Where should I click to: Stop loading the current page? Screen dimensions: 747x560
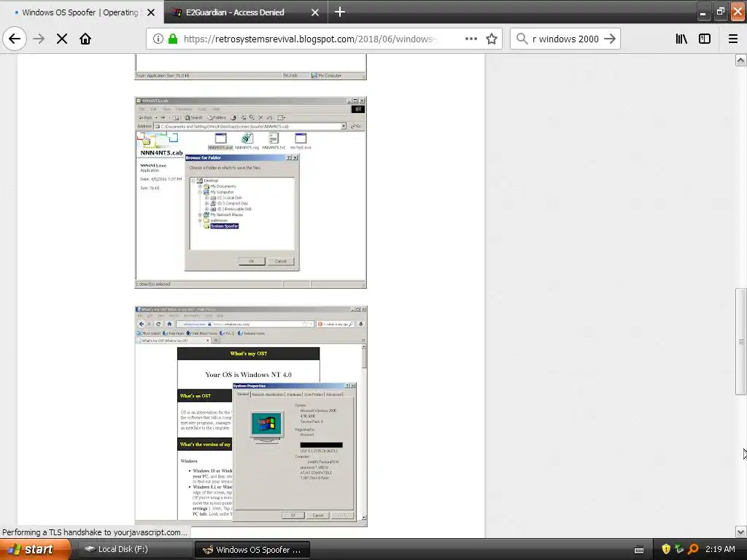tap(62, 39)
